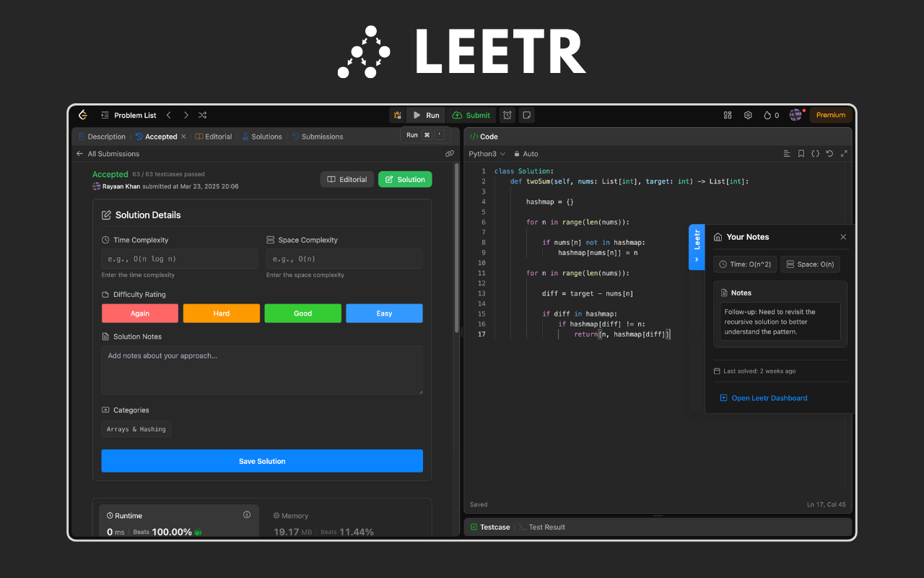Rate difficulty as Again

tap(140, 313)
